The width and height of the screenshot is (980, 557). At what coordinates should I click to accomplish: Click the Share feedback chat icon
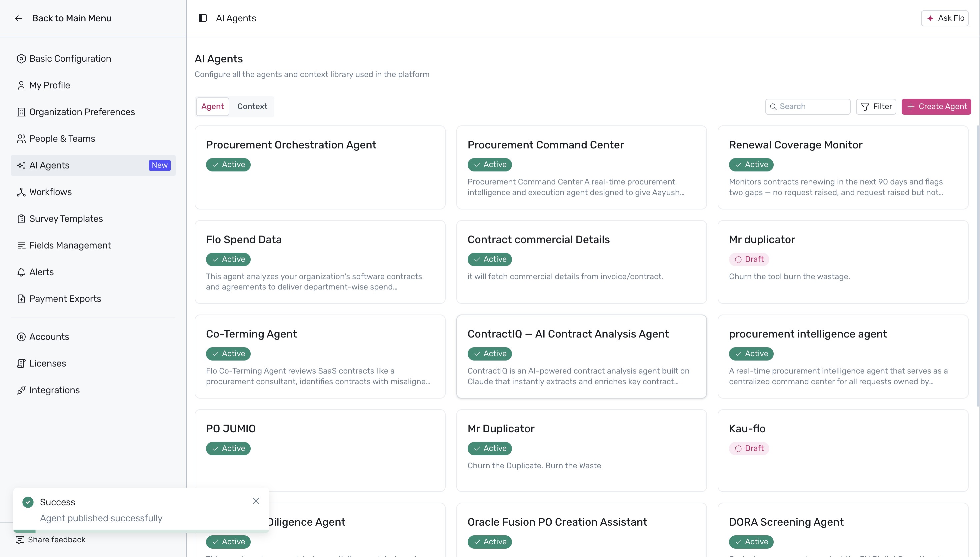point(20,540)
